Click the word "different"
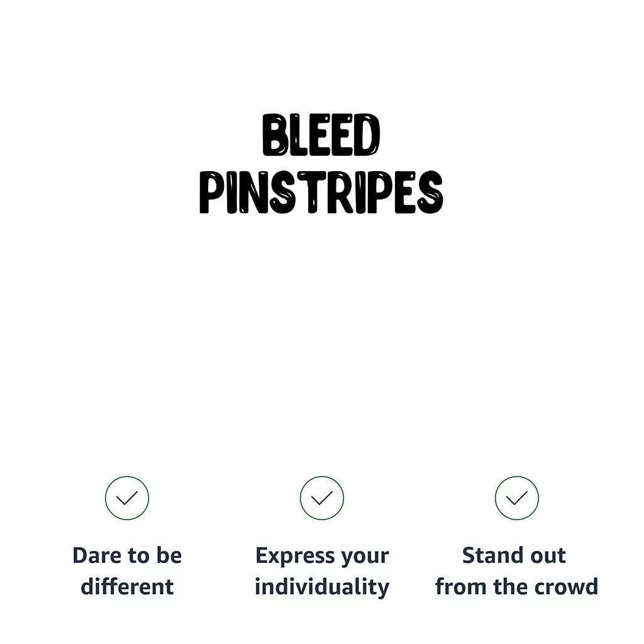Screen dimensions: 644x644 tap(127, 587)
